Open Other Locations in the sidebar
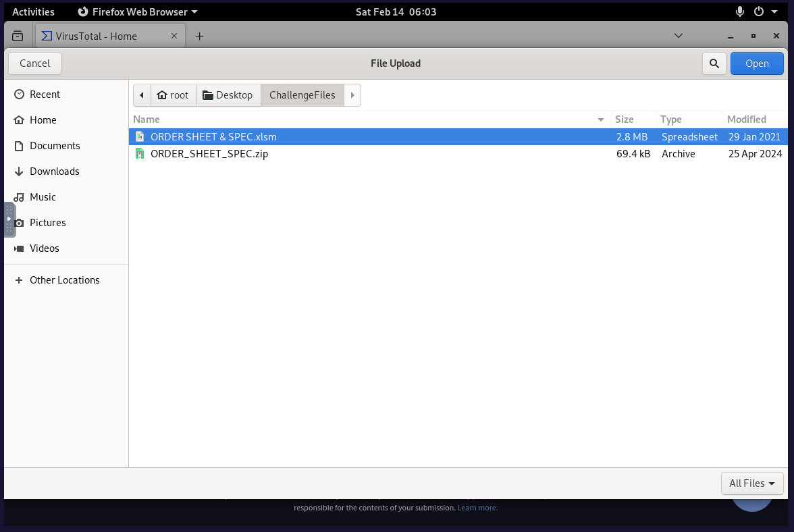Image resolution: width=794 pixels, height=532 pixels. [64, 280]
